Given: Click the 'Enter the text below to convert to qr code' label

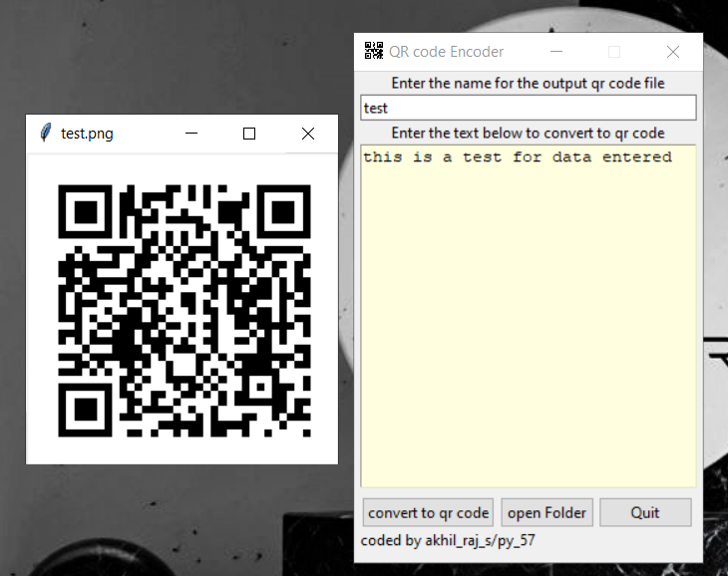Looking at the screenshot, I should pos(528,134).
